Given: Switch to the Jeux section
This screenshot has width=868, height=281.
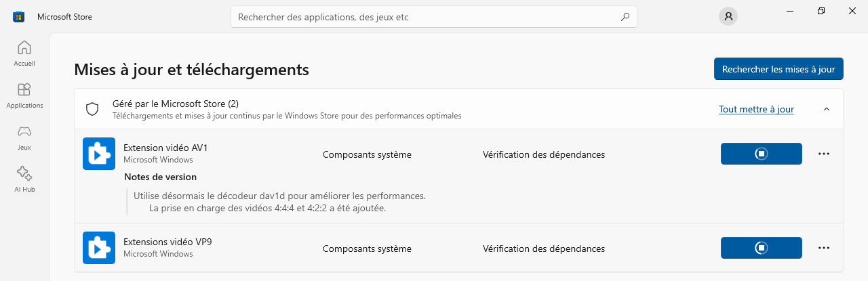Looking at the screenshot, I should tap(24, 137).
